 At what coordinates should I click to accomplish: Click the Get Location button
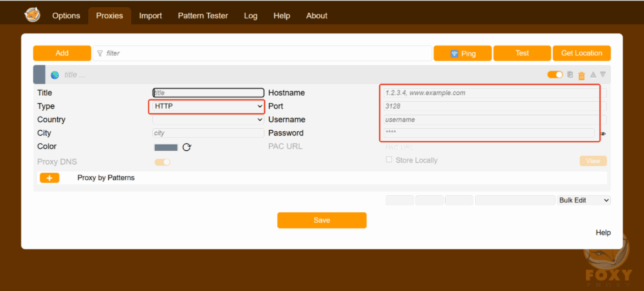(582, 53)
